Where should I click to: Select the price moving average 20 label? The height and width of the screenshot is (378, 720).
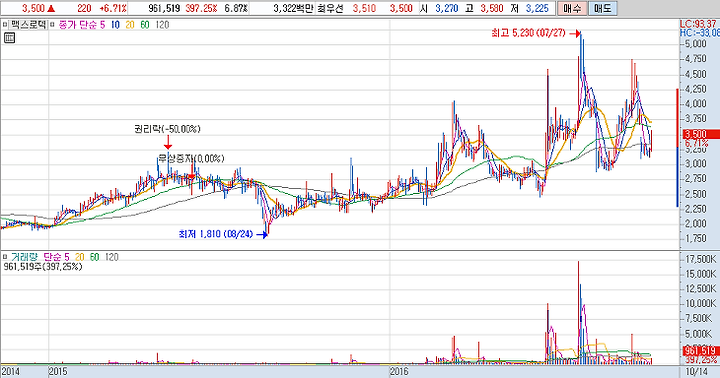point(130,25)
